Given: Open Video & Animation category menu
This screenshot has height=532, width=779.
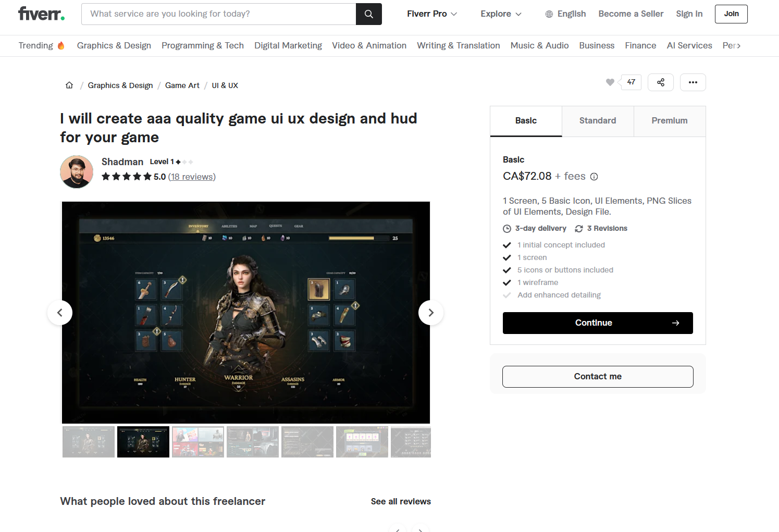Looking at the screenshot, I should [x=369, y=46].
